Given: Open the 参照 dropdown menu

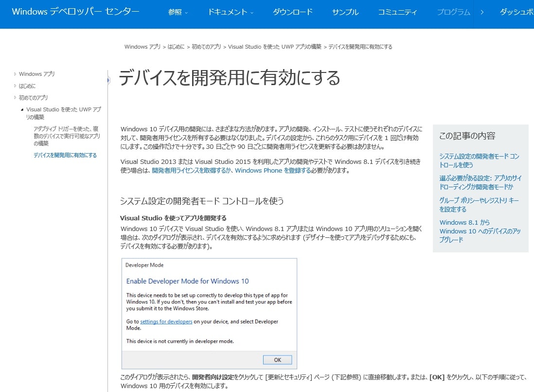Looking at the screenshot, I should (178, 12).
